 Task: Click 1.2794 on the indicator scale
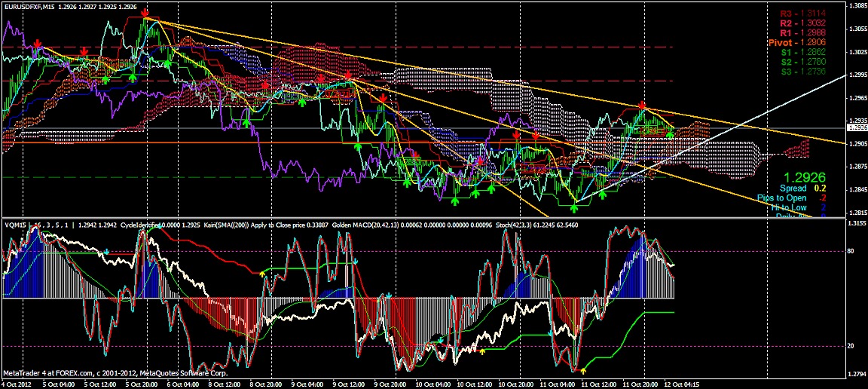(857, 373)
